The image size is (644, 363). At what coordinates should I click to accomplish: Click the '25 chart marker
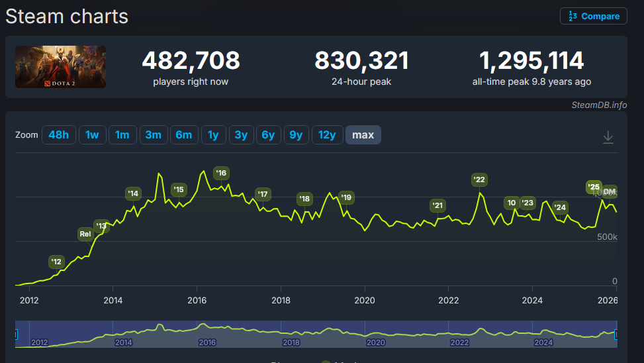click(594, 187)
